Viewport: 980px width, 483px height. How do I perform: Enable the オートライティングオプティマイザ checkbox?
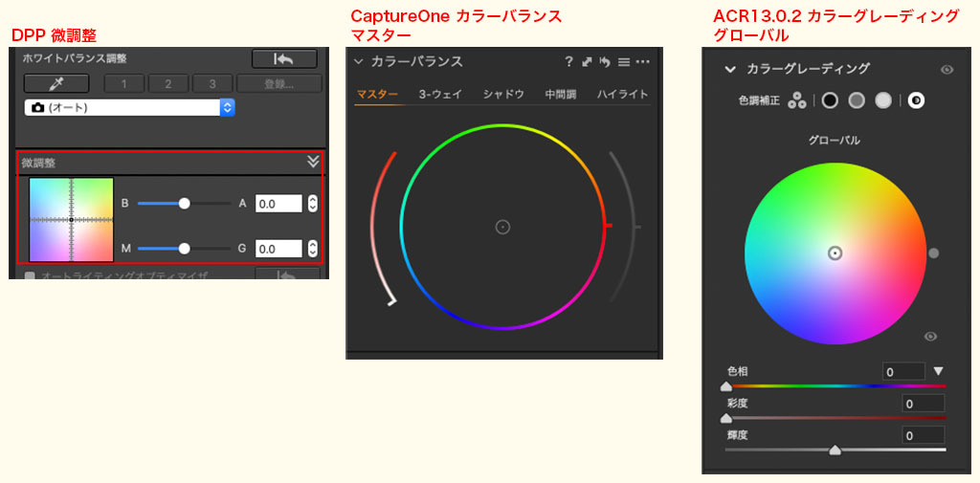29,274
